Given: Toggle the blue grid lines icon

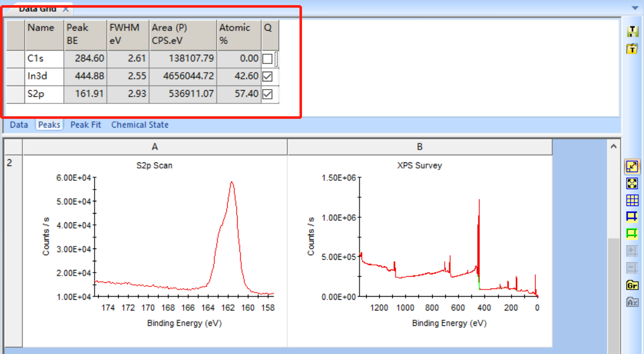Looking at the screenshot, I should (x=632, y=200).
